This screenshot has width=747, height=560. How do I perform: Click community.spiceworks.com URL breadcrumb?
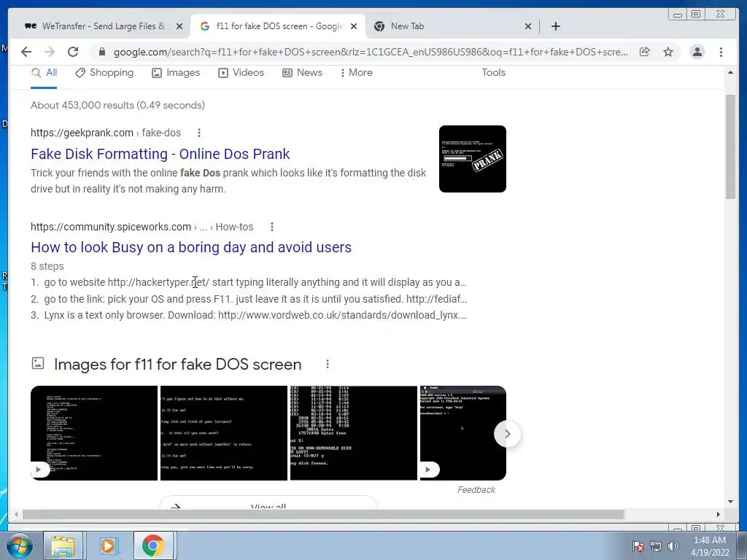click(x=142, y=227)
